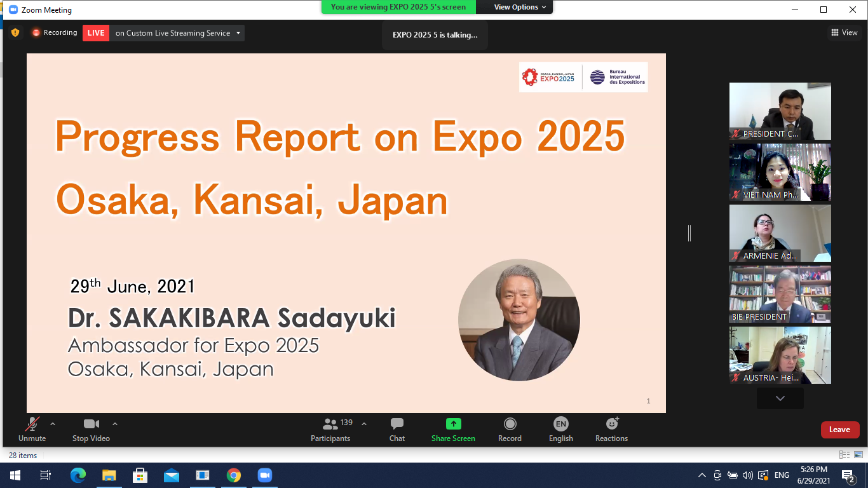Toggle Stop Video camera
The width and height of the screenshot is (868, 488).
pos(91,430)
